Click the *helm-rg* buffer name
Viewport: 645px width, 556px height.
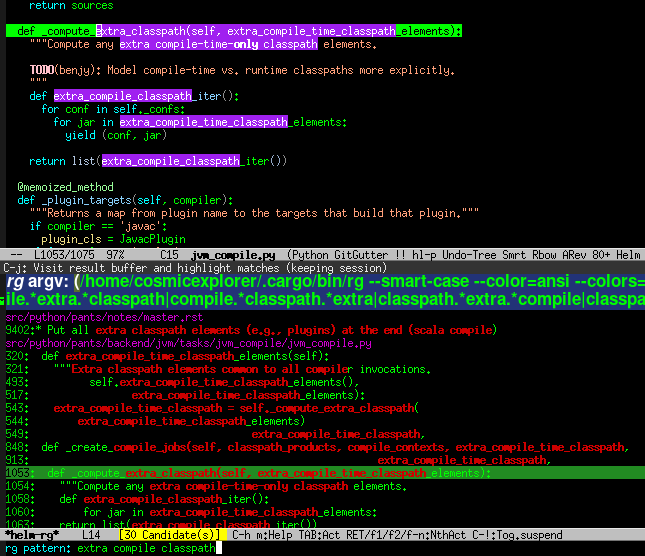32,535
